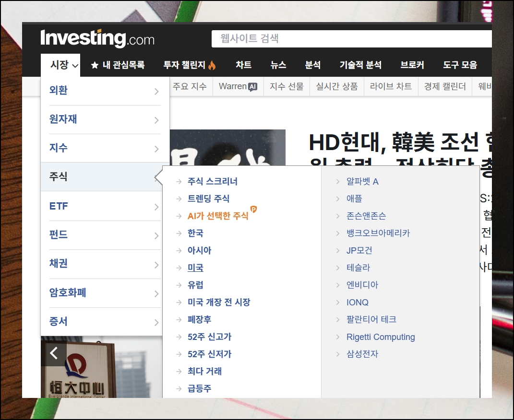This screenshot has height=420, width=514.
Task: Open the 팔란티어 테크 stock link
Action: 371,319
